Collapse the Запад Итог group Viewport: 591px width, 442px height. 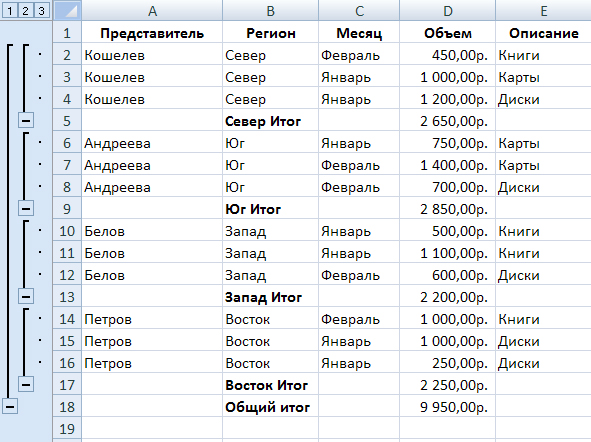[26, 297]
